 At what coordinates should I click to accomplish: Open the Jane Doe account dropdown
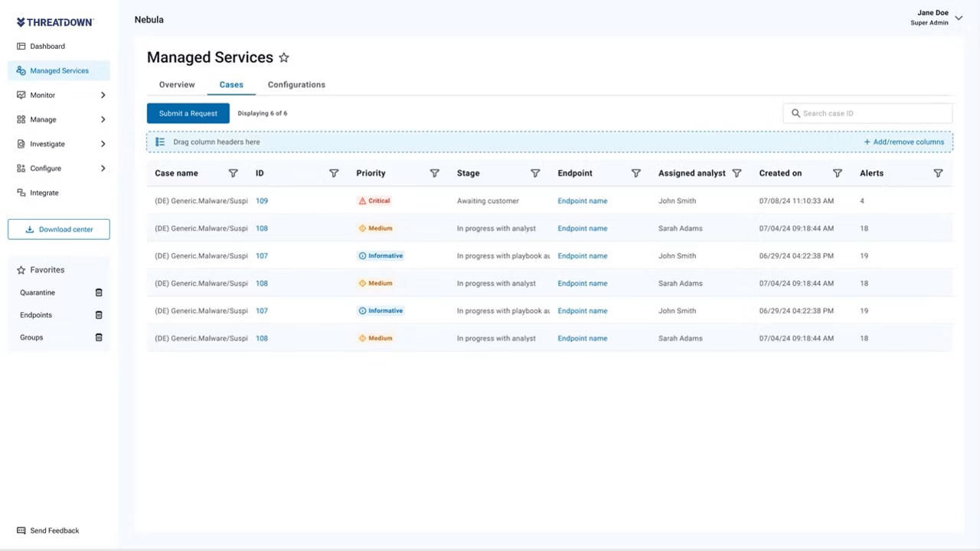point(959,18)
